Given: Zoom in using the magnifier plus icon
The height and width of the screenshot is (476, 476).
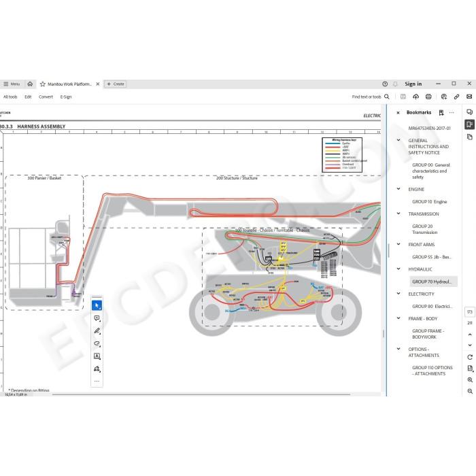Looking at the screenshot, I should coord(470,379).
